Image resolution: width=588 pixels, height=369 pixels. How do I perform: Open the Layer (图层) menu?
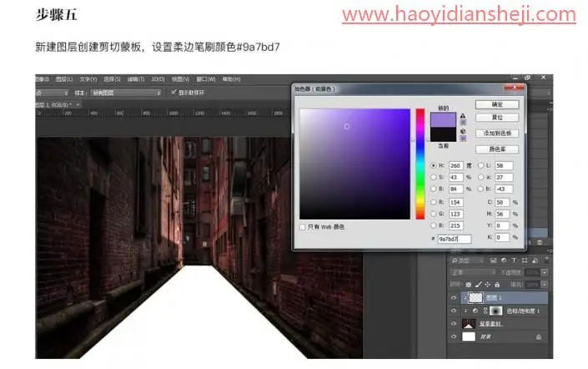click(63, 79)
